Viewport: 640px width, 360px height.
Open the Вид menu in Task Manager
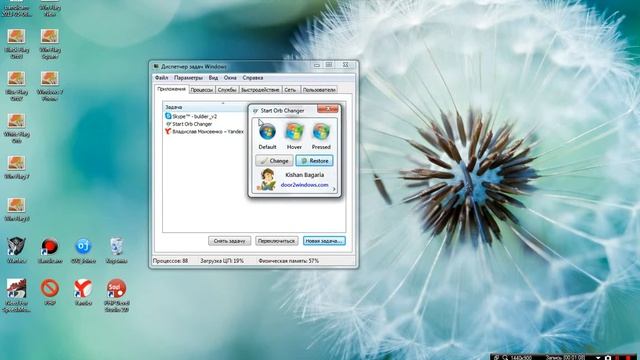pyautogui.click(x=213, y=78)
